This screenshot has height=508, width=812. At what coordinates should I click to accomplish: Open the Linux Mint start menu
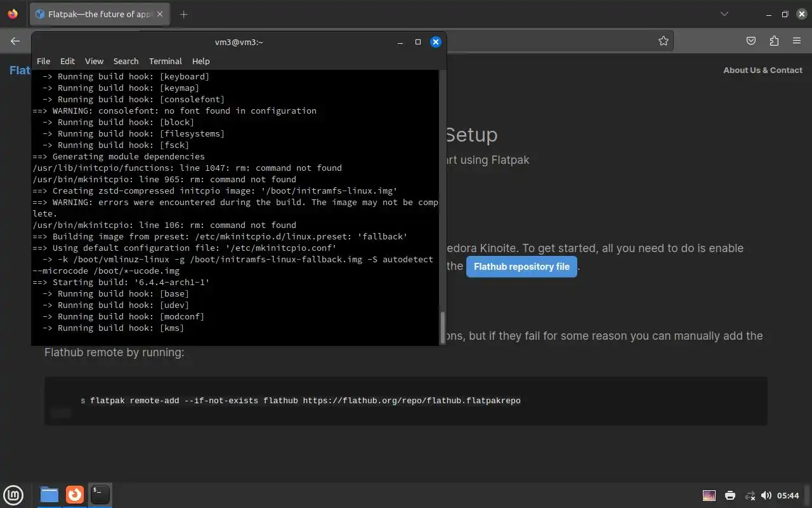(13, 495)
